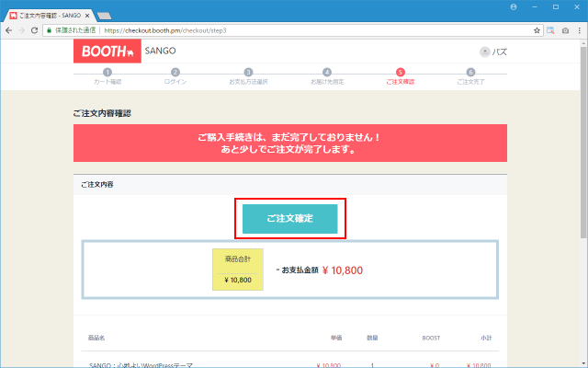Go back using the browser back arrow
Image resolution: width=588 pixels, height=368 pixels.
tap(8, 30)
